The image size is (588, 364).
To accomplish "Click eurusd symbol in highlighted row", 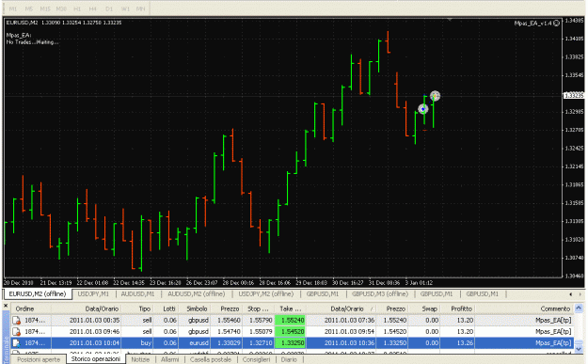I will coord(199,343).
